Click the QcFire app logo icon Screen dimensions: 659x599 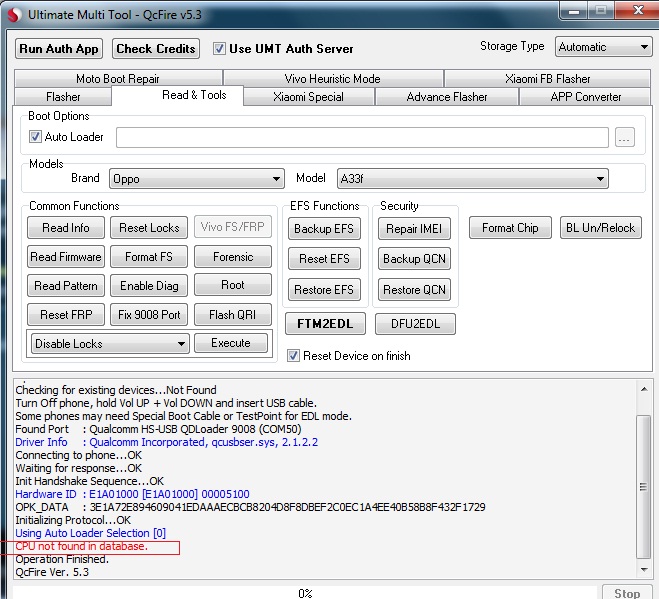point(14,15)
